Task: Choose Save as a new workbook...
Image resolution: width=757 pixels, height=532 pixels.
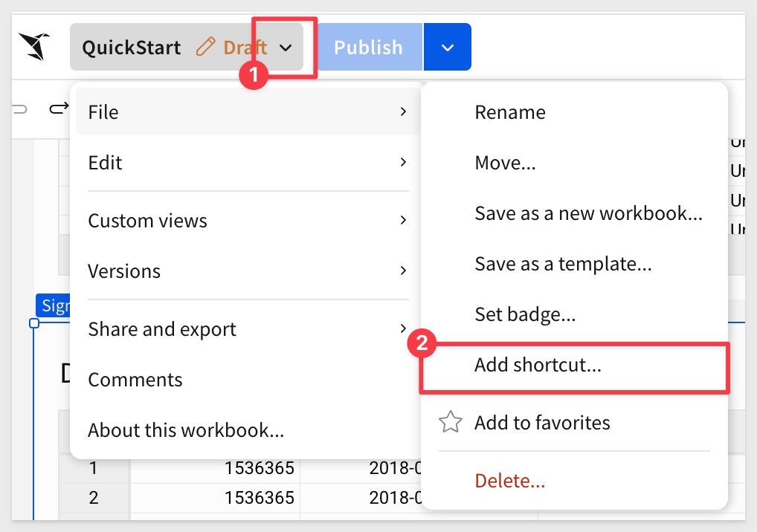Action: 588,213
